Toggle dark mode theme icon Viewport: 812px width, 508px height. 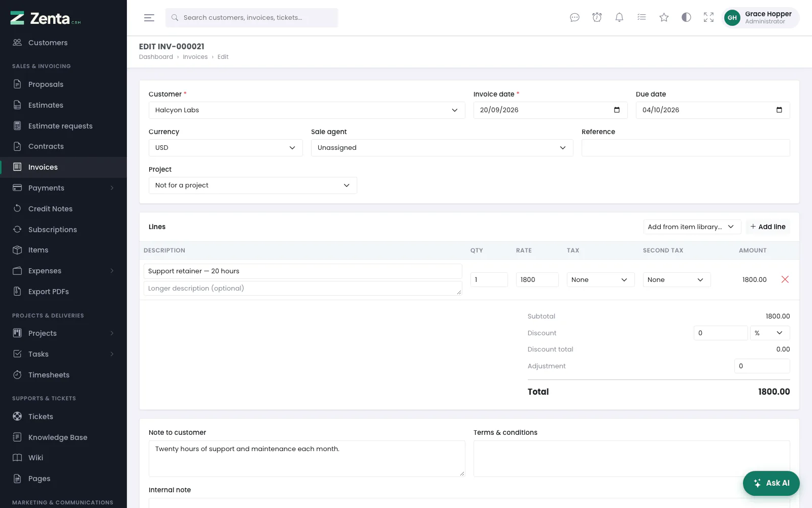pyautogui.click(x=686, y=17)
